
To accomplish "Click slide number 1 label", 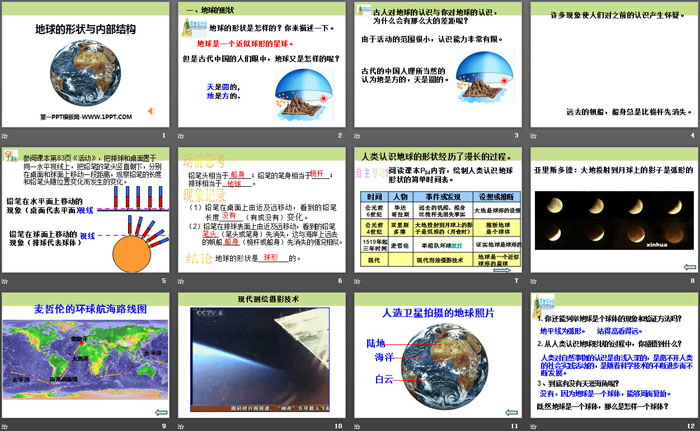I will click(164, 135).
